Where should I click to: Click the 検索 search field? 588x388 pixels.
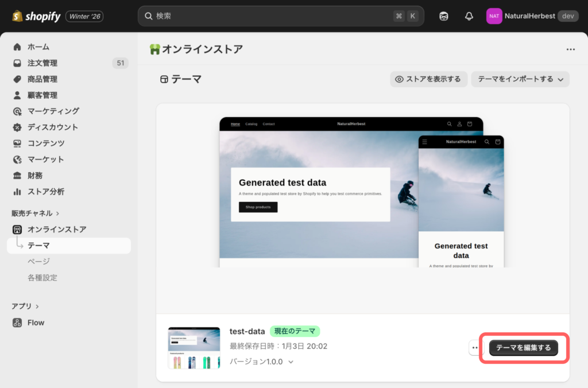pos(270,16)
